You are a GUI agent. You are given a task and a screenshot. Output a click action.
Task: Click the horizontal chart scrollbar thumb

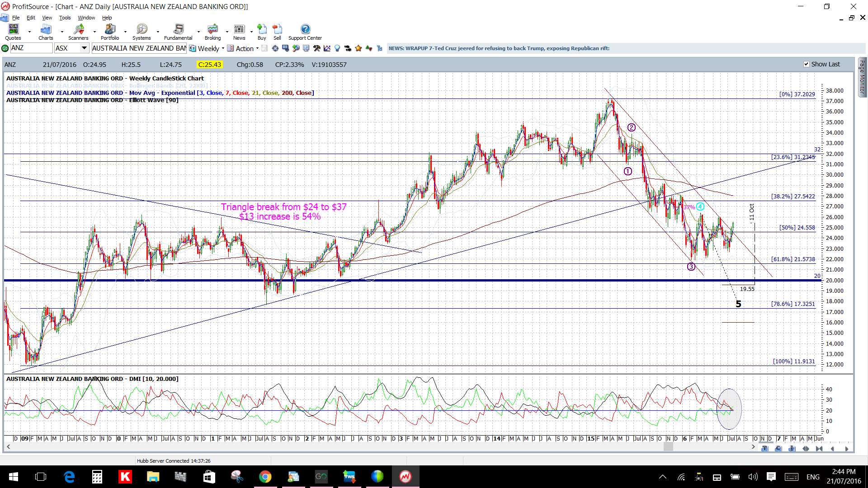pyautogui.click(x=668, y=447)
